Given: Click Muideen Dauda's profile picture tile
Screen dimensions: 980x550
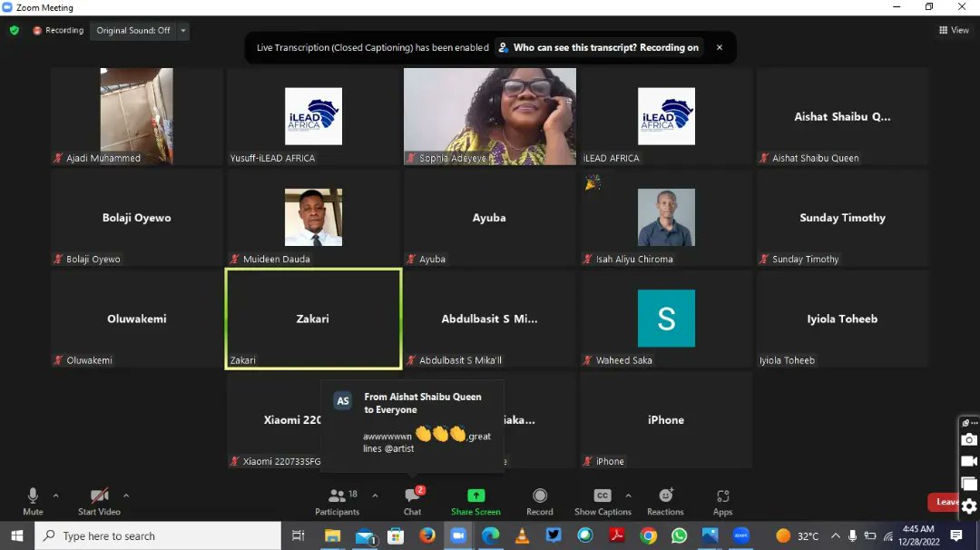Looking at the screenshot, I should coord(313,218).
